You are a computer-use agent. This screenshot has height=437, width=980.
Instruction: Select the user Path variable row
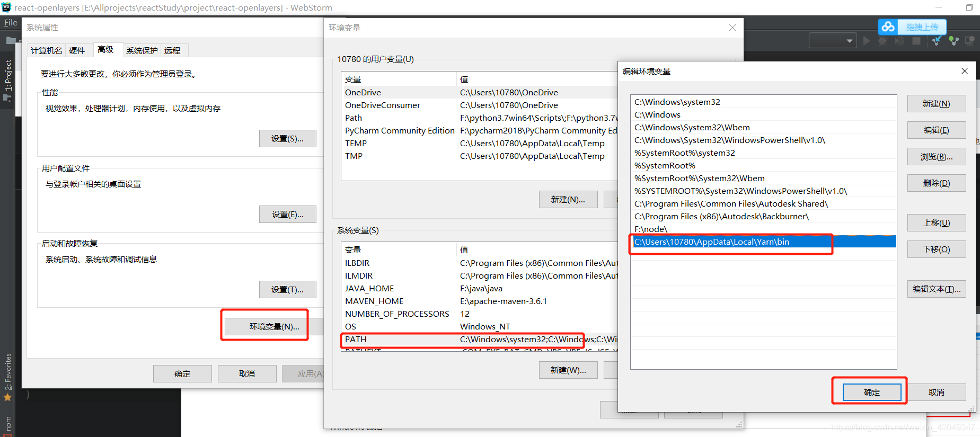(x=480, y=118)
